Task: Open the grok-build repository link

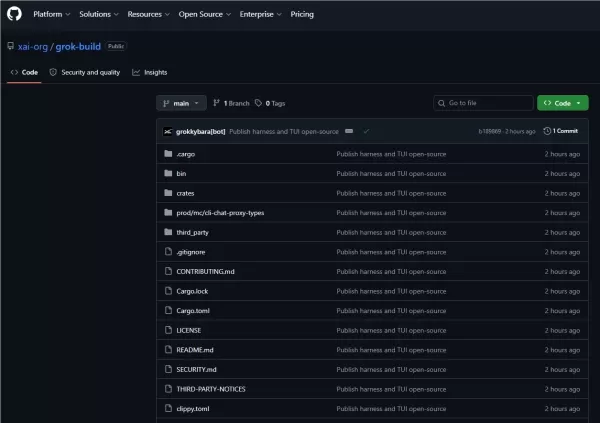Action: (78, 47)
